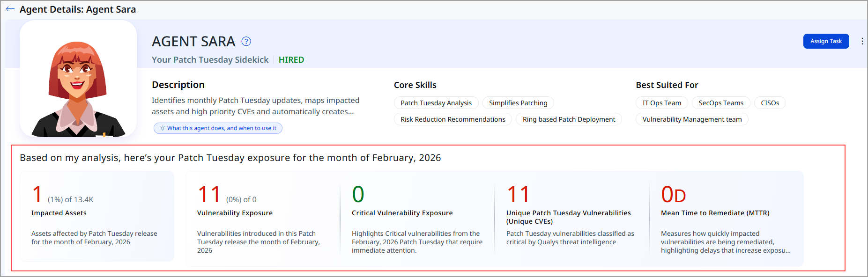This screenshot has height=277, width=868.
Task: Click the Unique Patch Tuesday Vulnerabilities count 11
Action: pos(518,195)
